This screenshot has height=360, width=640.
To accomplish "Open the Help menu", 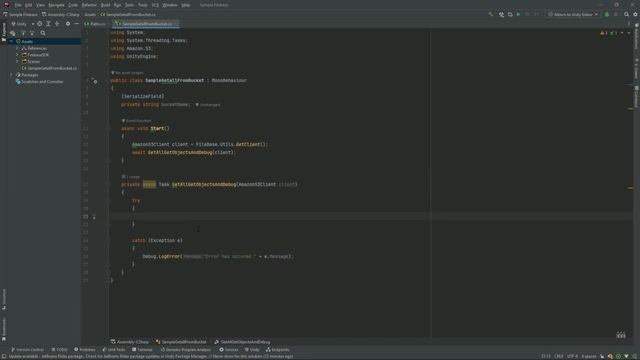I will [x=186, y=5].
